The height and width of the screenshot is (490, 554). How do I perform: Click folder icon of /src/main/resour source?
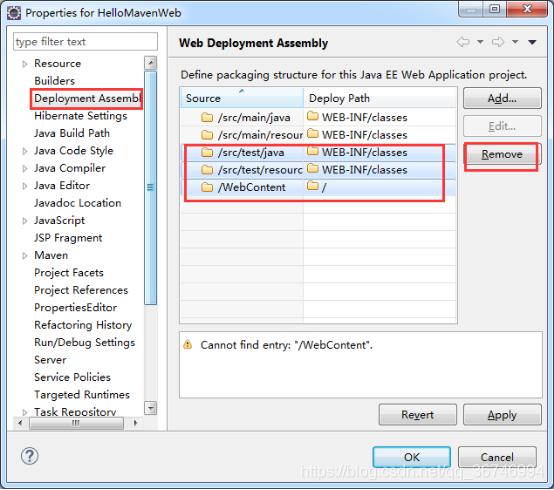coord(207,135)
